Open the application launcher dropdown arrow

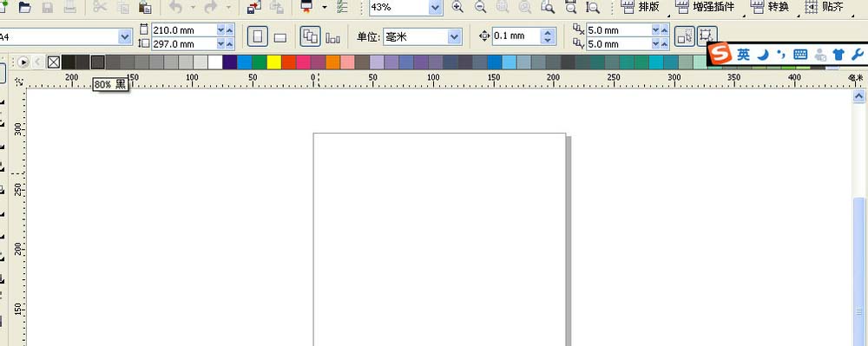[x=325, y=7]
